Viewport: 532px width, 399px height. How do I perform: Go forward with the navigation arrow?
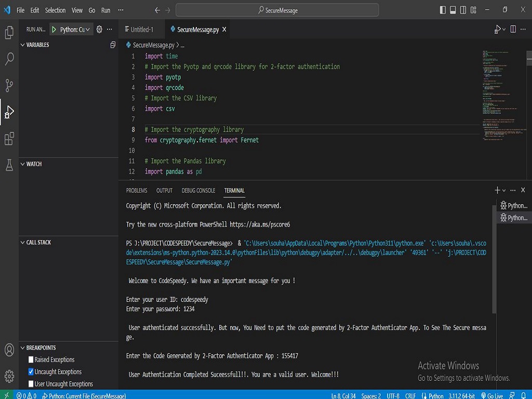point(168,10)
